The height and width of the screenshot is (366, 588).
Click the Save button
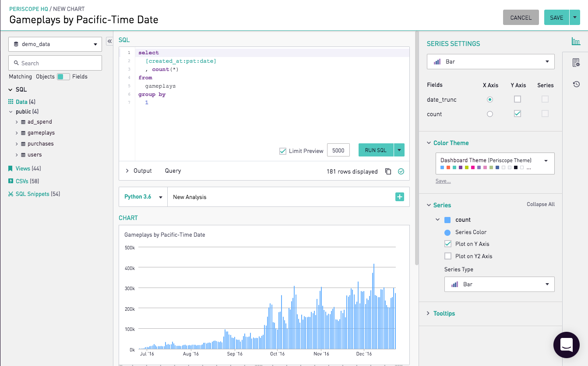[x=556, y=18]
